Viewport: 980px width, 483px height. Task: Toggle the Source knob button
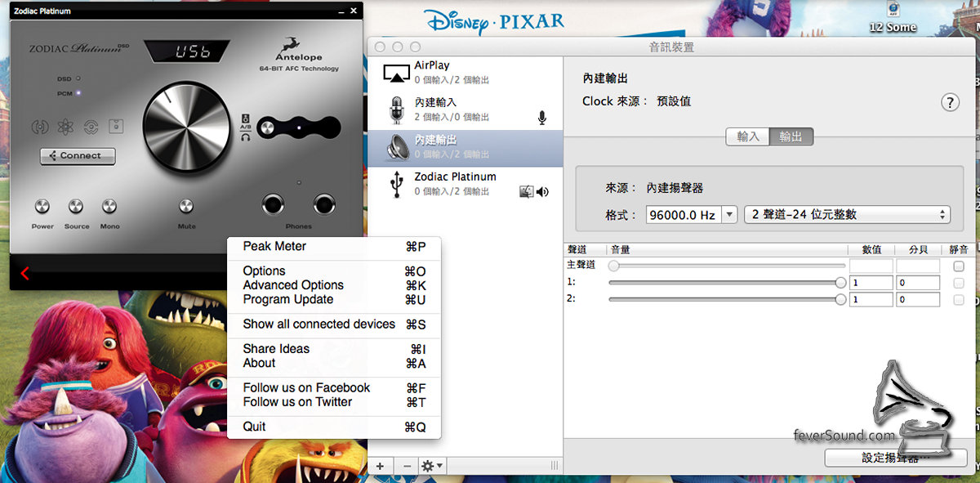coord(76,207)
